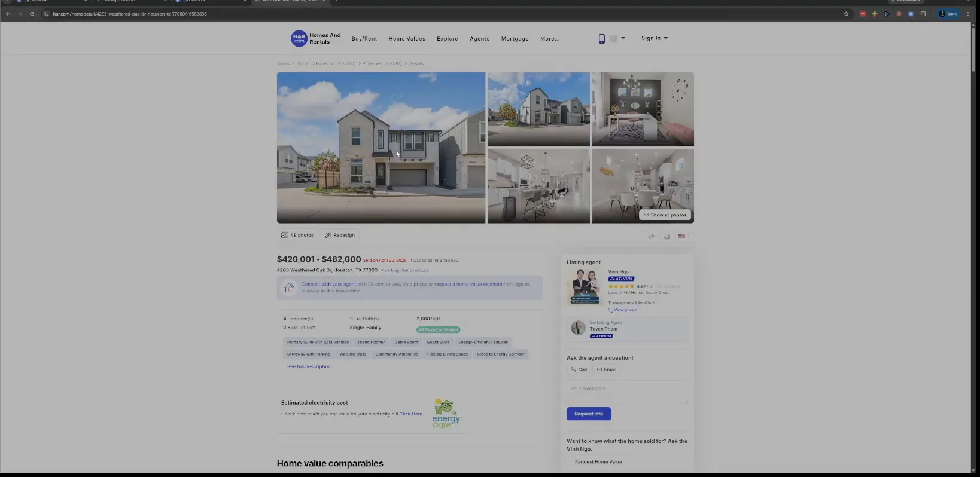This screenshot has width=980, height=477.
Task: Click the Energy Ogre logo
Action: pyautogui.click(x=446, y=414)
